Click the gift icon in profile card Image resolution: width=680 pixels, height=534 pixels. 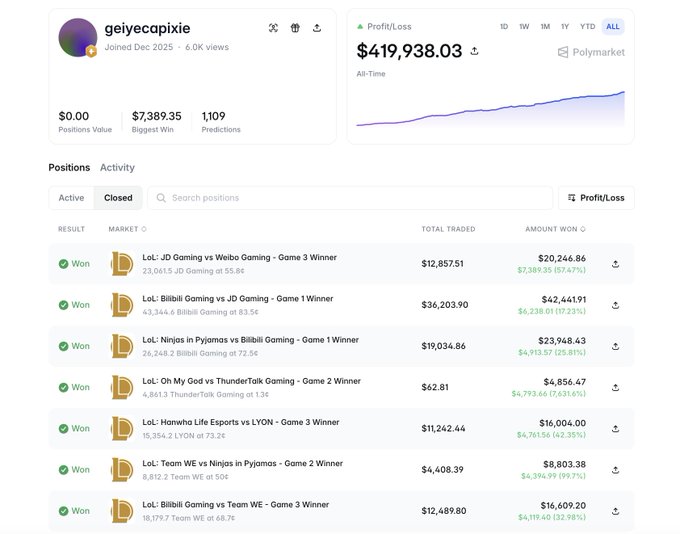coord(295,28)
